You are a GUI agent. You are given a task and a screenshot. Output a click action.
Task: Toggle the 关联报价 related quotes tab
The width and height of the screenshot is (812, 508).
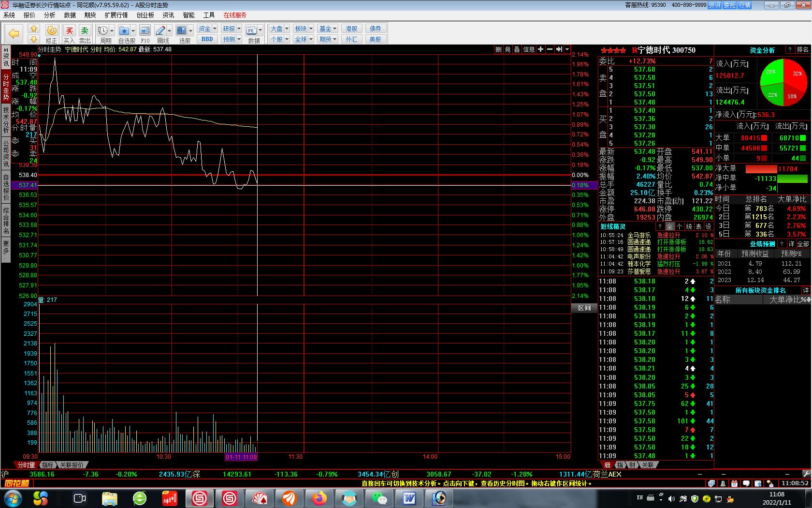click(72, 465)
